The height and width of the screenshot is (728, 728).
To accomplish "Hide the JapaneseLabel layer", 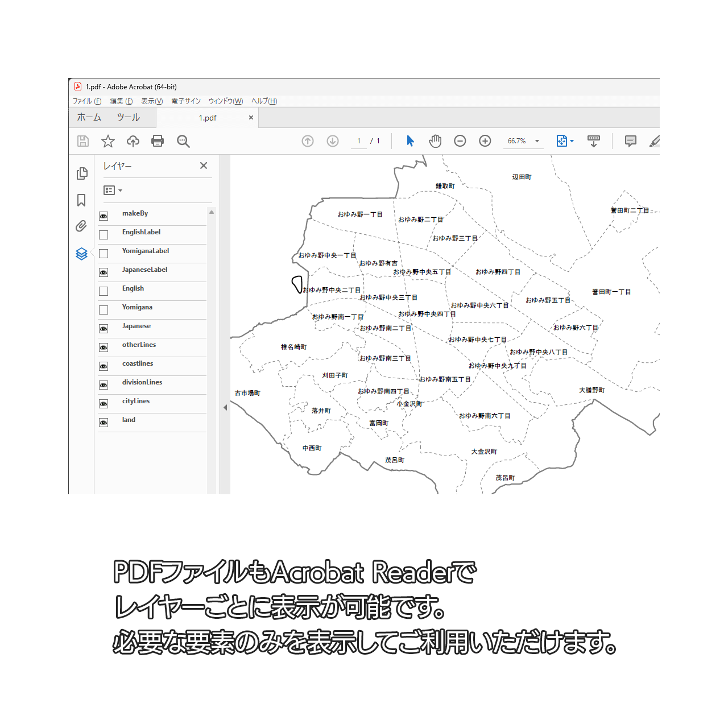I will (x=104, y=272).
